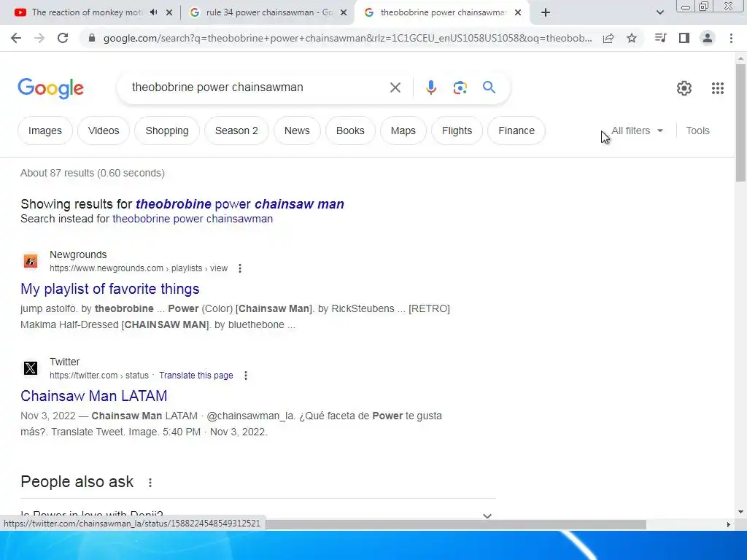This screenshot has height=560, width=747.
Task: Open more options for Twitter result
Action: click(x=246, y=376)
